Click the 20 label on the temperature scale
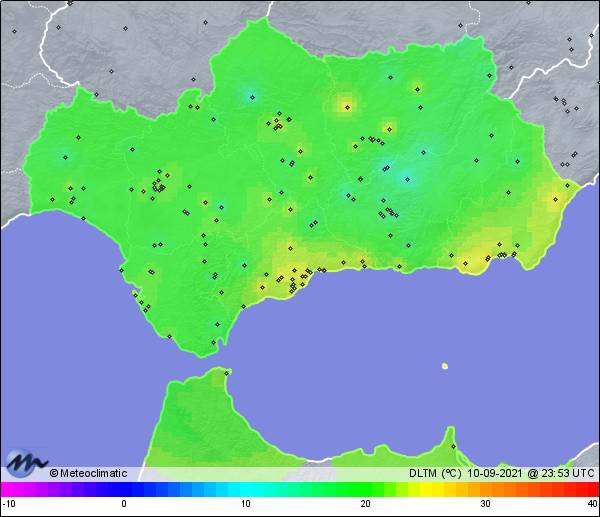600x517 pixels. [x=366, y=504]
